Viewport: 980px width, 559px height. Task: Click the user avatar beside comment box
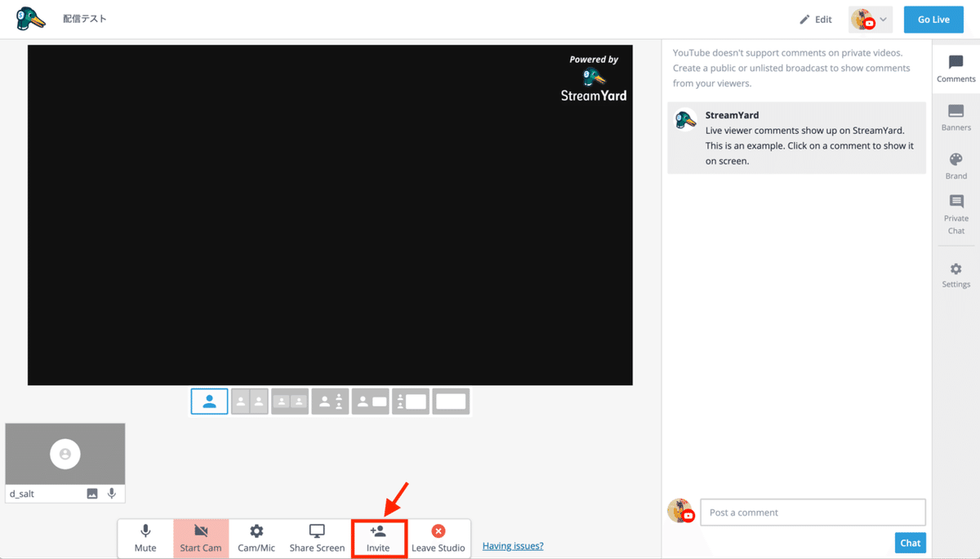pyautogui.click(x=680, y=511)
